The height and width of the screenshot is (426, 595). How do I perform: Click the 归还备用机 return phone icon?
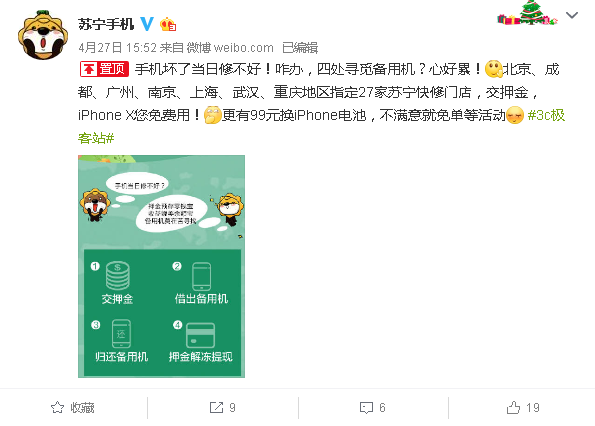pyautogui.click(x=121, y=333)
